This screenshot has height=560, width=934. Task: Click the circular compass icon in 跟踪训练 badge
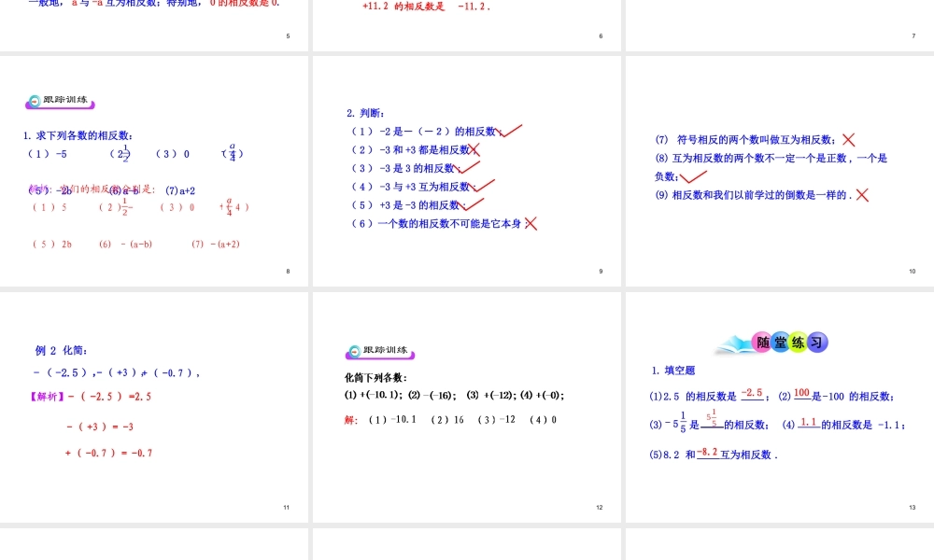(35, 101)
